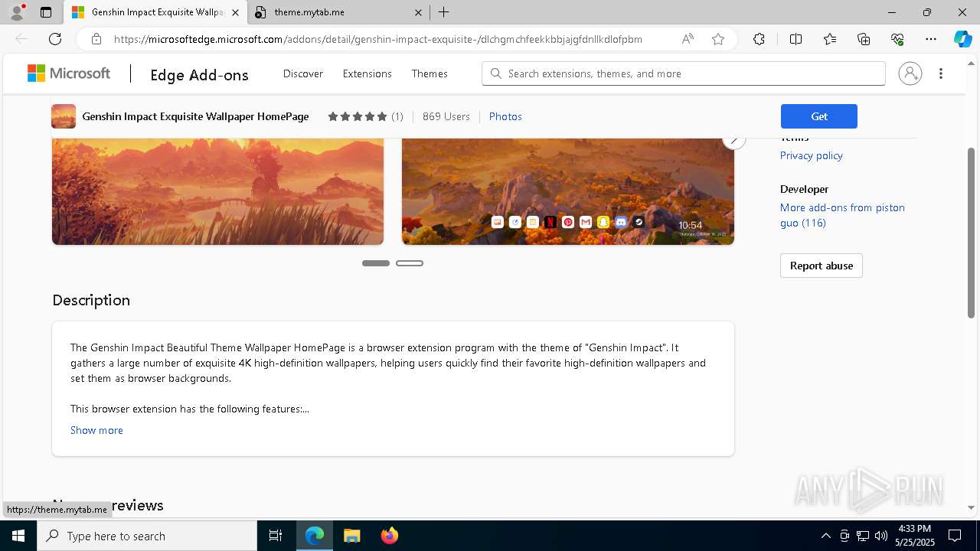
Task: Open add-ons site more options menu
Action: pyautogui.click(x=941, y=73)
